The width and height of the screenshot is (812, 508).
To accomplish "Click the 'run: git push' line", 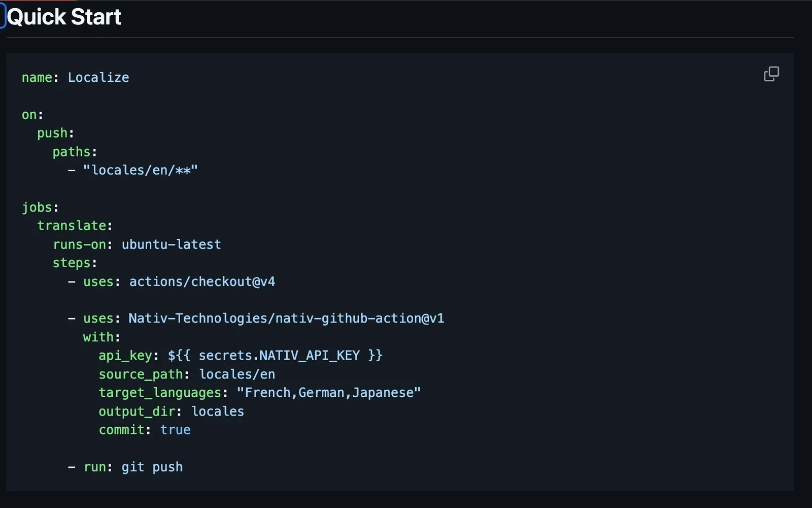I will pyautogui.click(x=133, y=467).
